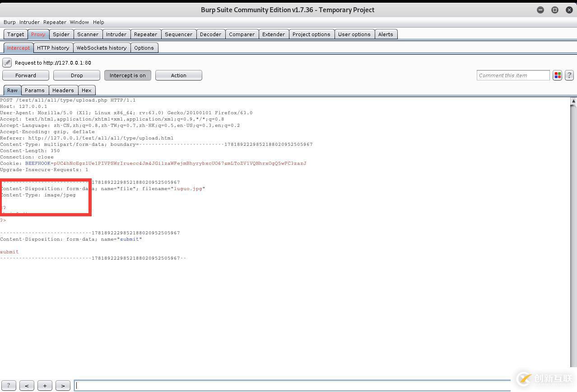577x392 pixels.
Task: Switch to the Headers view tab
Action: pyautogui.click(x=63, y=90)
